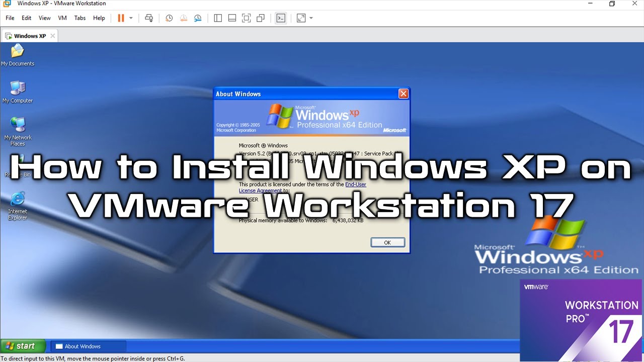Open the File menu
The image size is (644, 362).
[x=10, y=18]
